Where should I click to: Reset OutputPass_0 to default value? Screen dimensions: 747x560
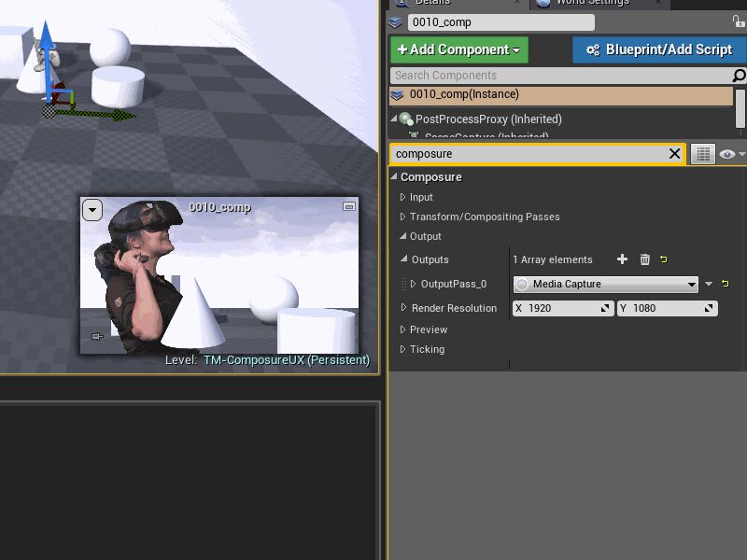725,284
